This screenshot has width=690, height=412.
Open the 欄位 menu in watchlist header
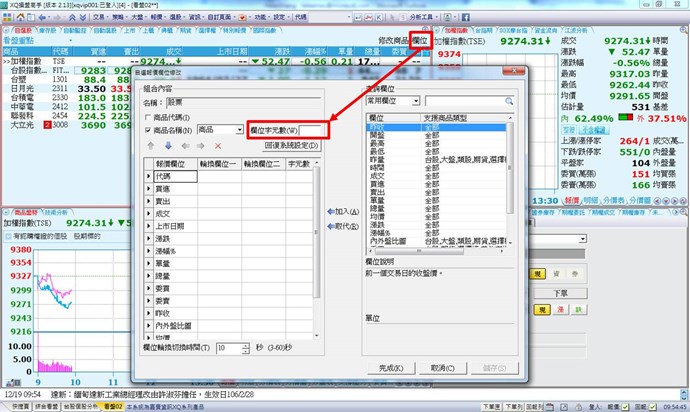coord(417,39)
